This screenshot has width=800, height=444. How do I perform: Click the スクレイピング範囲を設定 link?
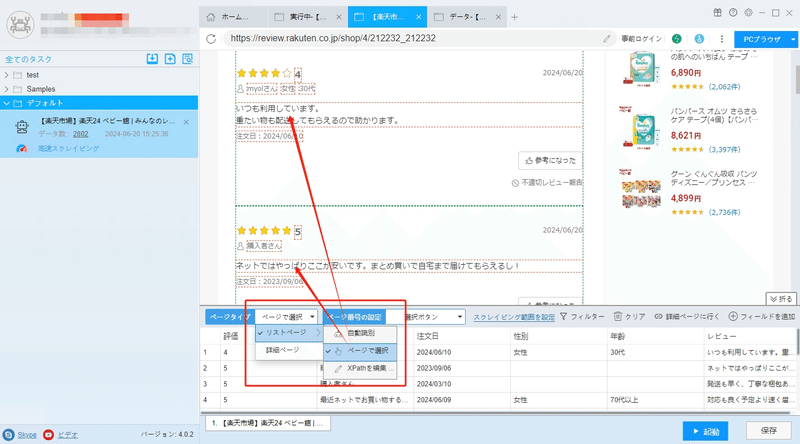pyautogui.click(x=514, y=317)
